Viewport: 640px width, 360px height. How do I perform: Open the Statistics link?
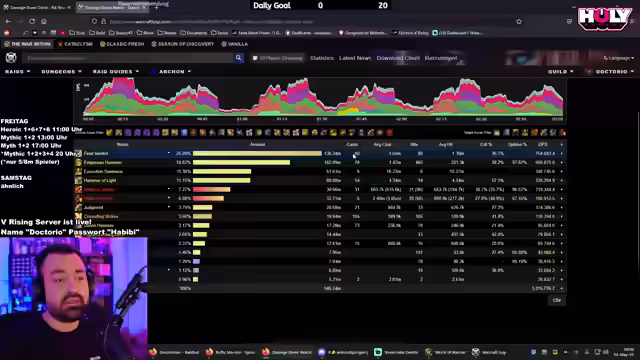click(322, 58)
